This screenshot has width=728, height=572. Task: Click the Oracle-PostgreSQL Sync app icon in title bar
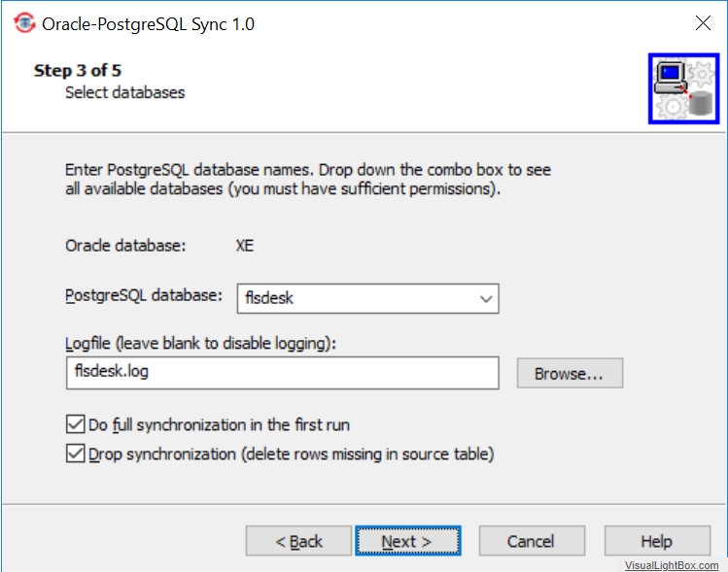point(24,23)
